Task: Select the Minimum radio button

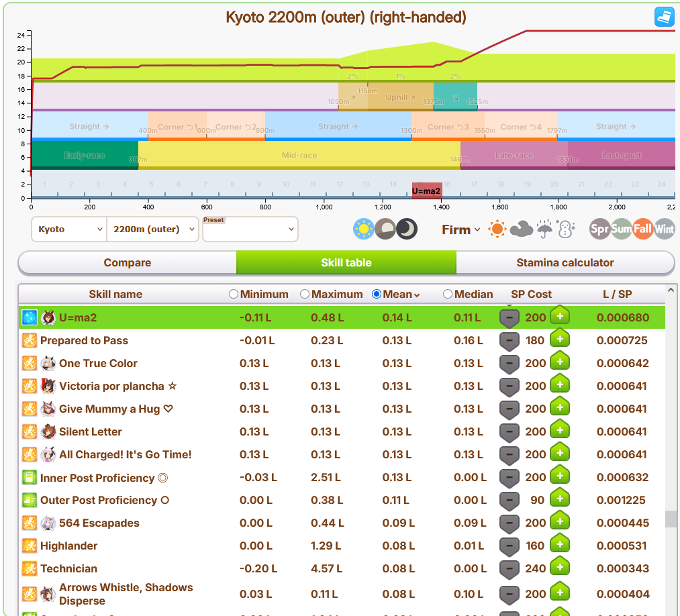Action: point(234,294)
